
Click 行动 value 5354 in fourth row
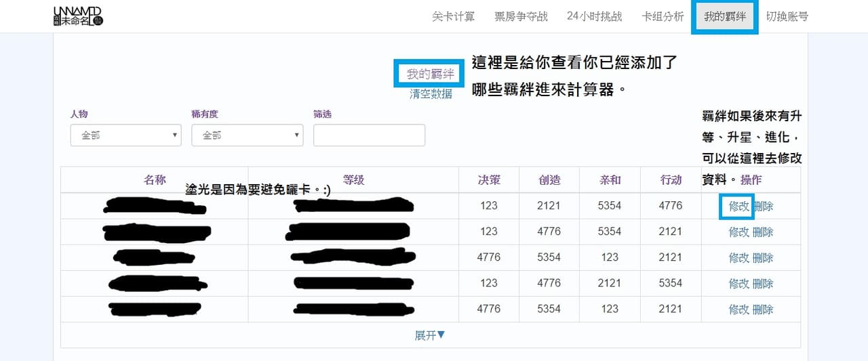click(670, 282)
